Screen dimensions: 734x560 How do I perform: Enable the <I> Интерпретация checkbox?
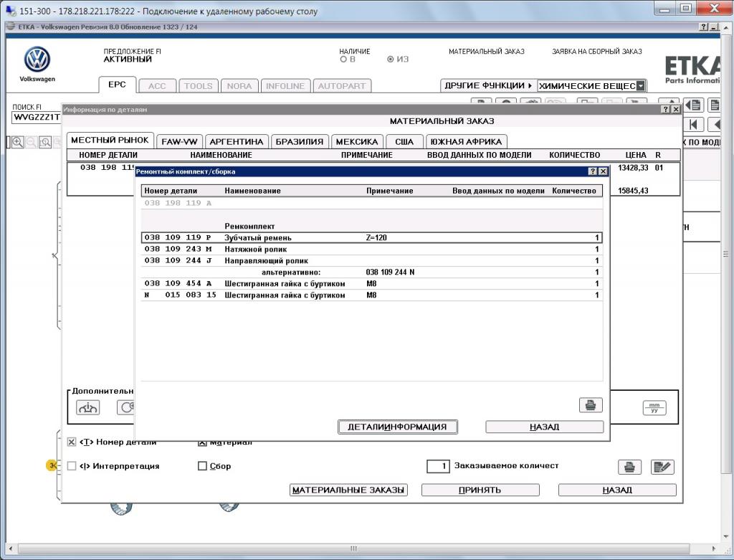[x=72, y=466]
